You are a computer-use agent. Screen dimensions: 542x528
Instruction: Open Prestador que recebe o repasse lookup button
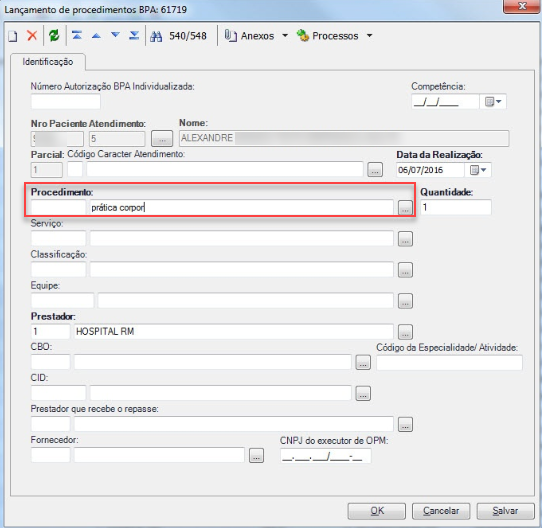(405, 424)
